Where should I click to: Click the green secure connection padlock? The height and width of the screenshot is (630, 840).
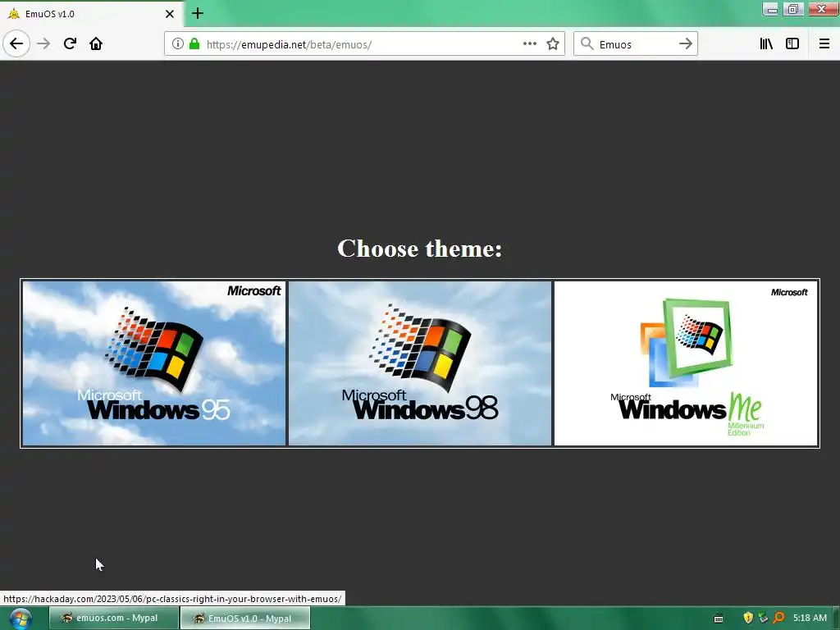click(x=194, y=44)
